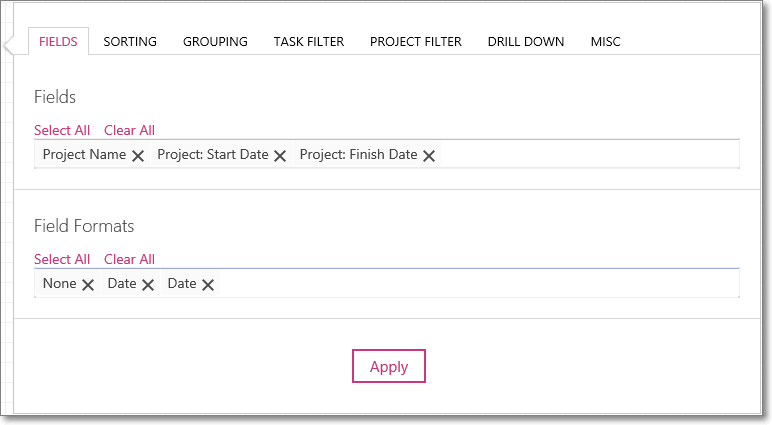
Task: Remove the Project: Start Date tag
Action: pyautogui.click(x=280, y=156)
